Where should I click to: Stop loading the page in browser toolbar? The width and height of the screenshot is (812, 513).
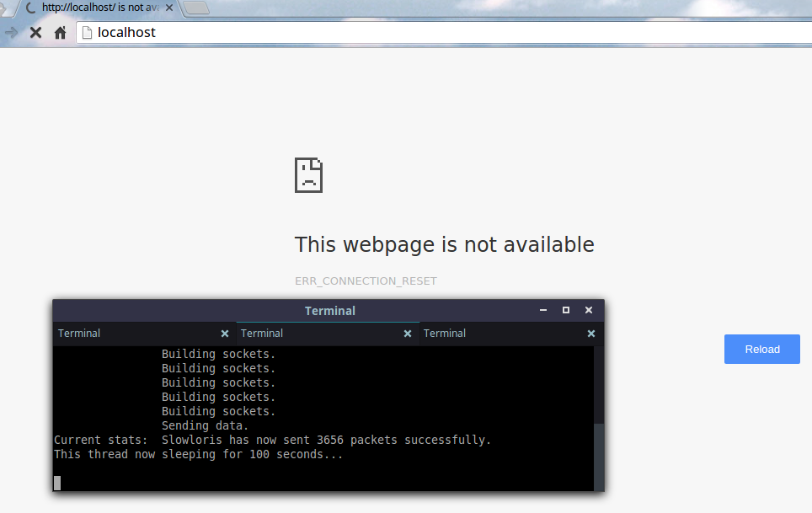click(35, 33)
